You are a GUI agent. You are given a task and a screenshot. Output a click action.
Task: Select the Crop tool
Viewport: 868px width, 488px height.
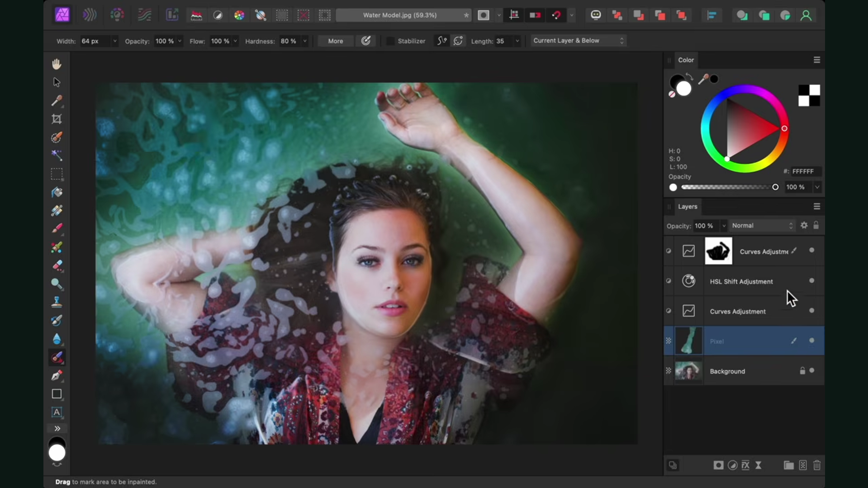57,119
